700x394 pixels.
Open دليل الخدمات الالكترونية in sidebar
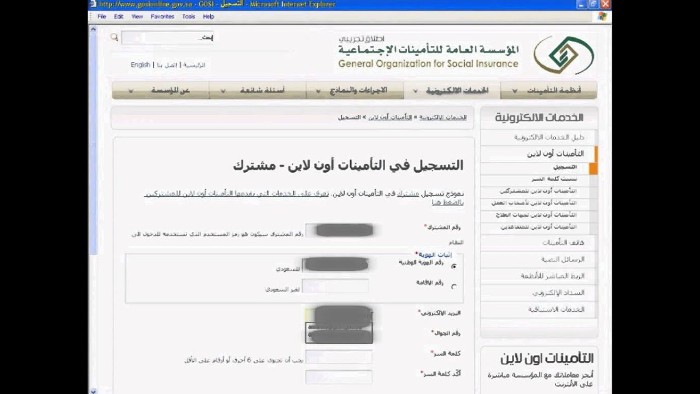(x=549, y=137)
